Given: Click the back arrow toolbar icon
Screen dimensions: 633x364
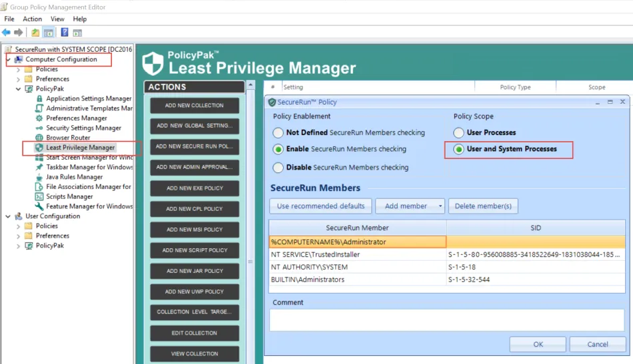Looking at the screenshot, I should [x=6, y=32].
